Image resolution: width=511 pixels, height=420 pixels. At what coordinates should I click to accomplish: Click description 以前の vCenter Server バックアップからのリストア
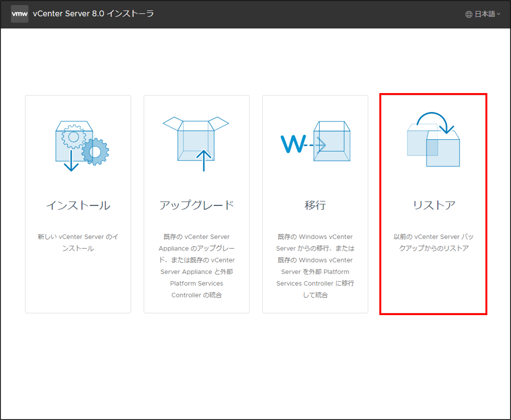[434, 243]
